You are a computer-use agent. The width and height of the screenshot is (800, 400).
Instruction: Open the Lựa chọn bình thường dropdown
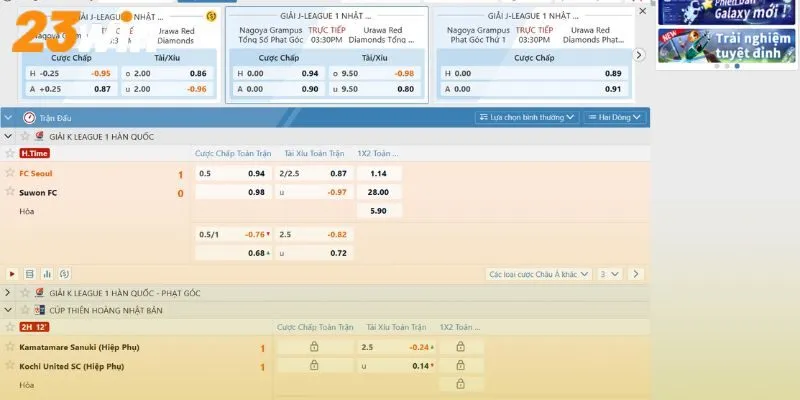pyautogui.click(x=527, y=117)
